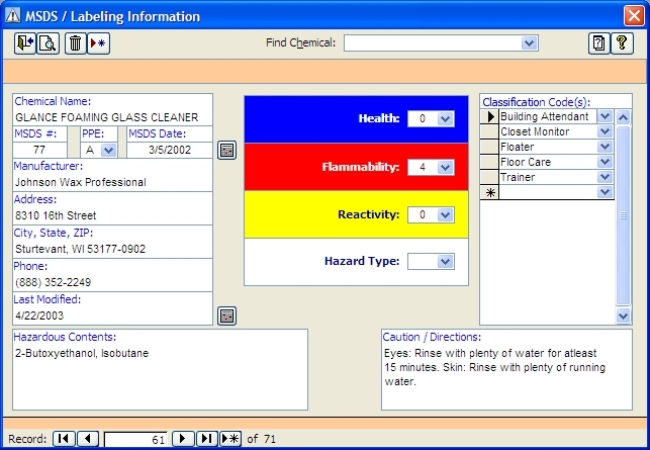
Task: Open the Find Chemical dropdown
Action: tap(529, 43)
